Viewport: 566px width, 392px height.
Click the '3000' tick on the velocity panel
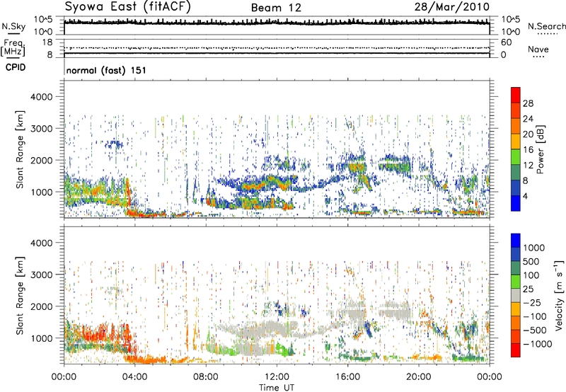tap(41, 275)
